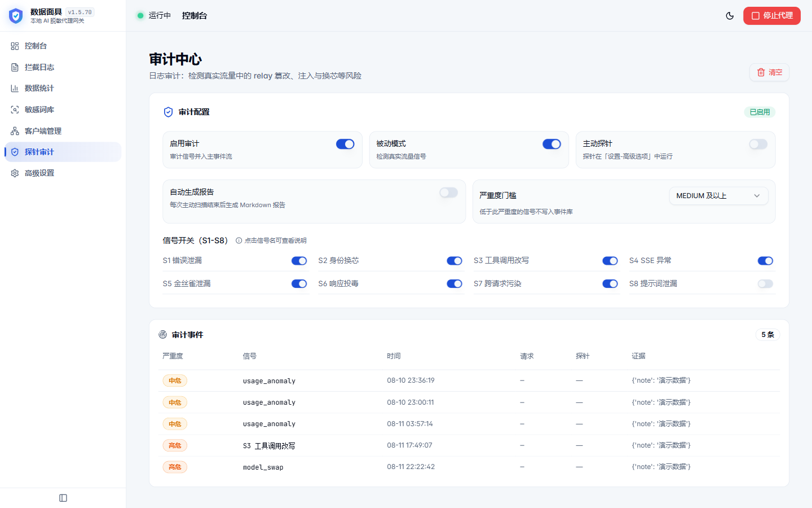This screenshot has width=812, height=508.
Task: Click the 时间 column header
Action: tap(394, 356)
